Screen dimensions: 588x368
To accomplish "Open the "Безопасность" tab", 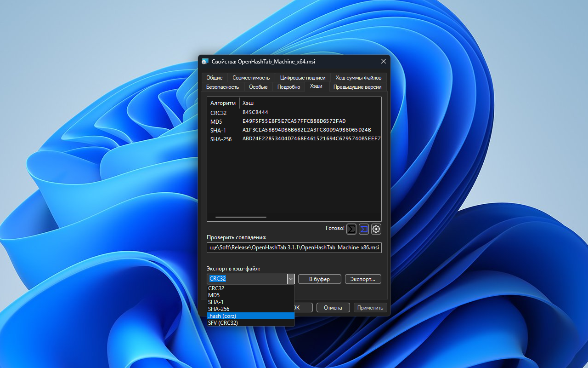I will click(x=222, y=87).
